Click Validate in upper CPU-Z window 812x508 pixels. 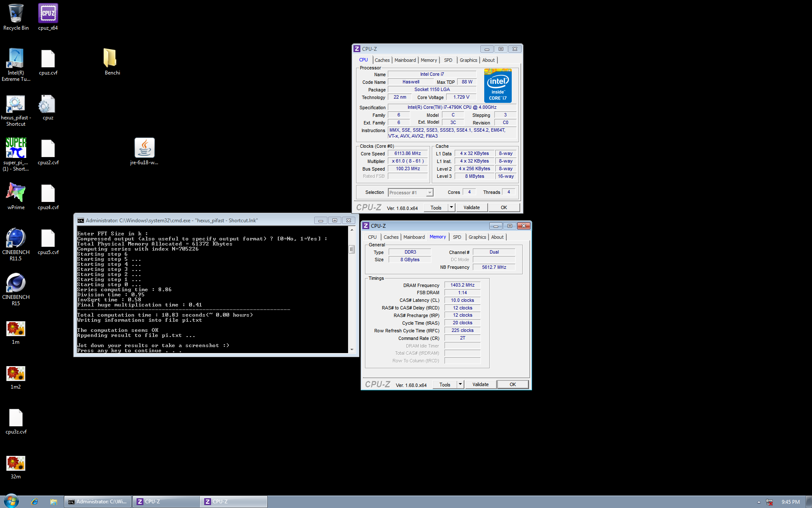pyautogui.click(x=472, y=207)
